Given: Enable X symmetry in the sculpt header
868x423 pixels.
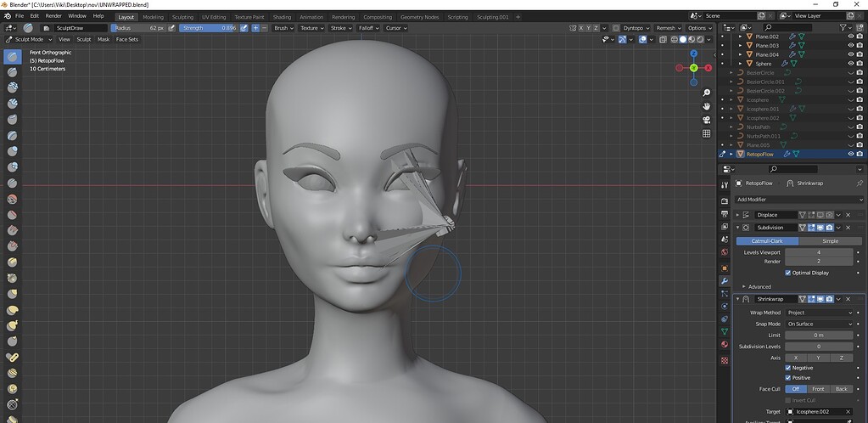Looking at the screenshot, I should pyautogui.click(x=580, y=28).
